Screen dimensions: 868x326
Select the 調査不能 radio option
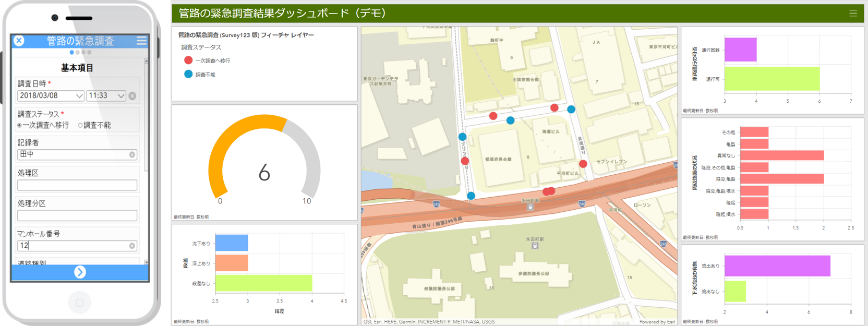click(80, 125)
